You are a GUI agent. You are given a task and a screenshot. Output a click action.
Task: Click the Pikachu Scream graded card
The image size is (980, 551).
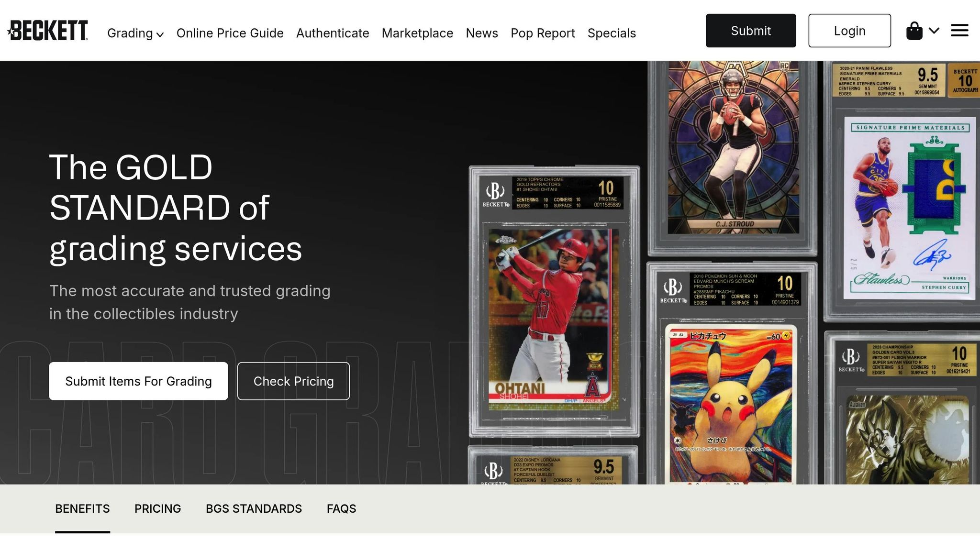[x=732, y=373]
